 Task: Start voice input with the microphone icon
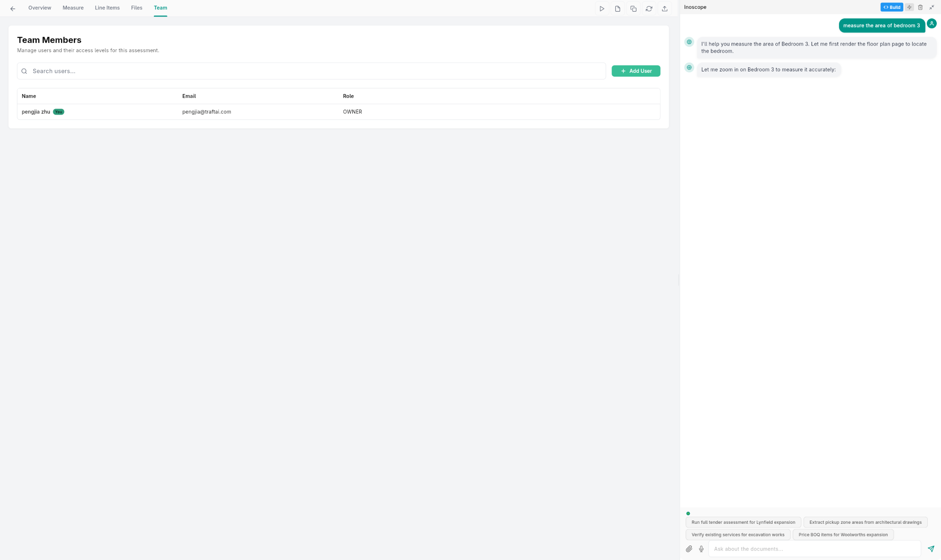[x=701, y=549]
